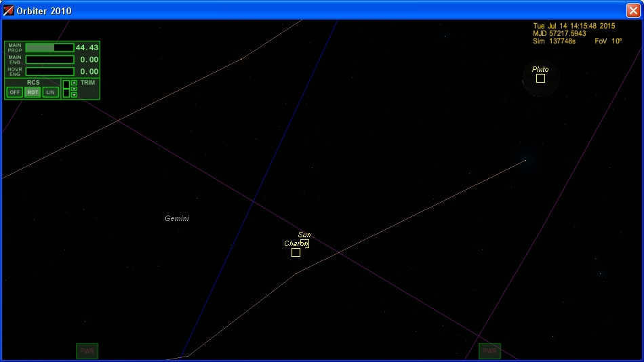
Task: Click the MAIN ENG 0.00 value
Action: (89, 60)
